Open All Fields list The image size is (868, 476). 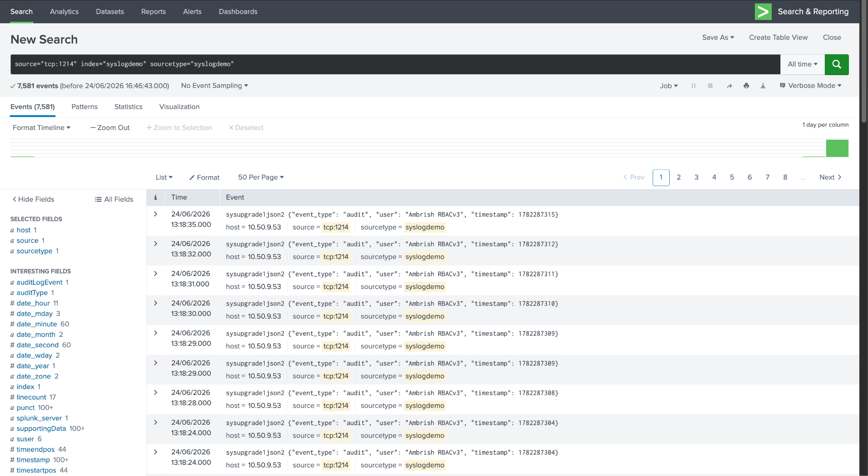tap(114, 199)
